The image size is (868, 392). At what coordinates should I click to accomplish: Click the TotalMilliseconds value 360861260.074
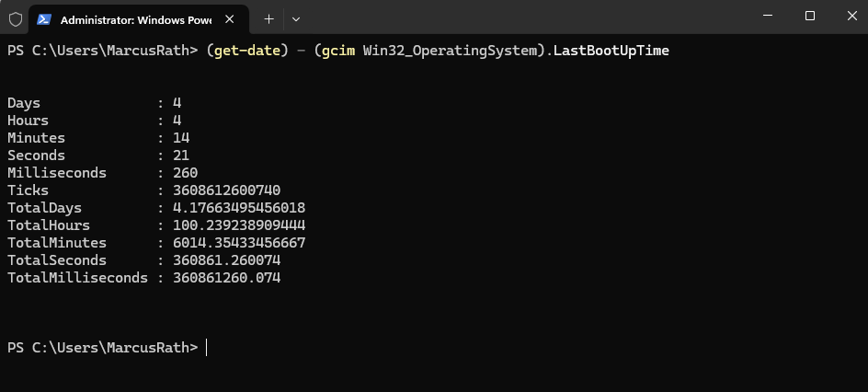coord(227,278)
